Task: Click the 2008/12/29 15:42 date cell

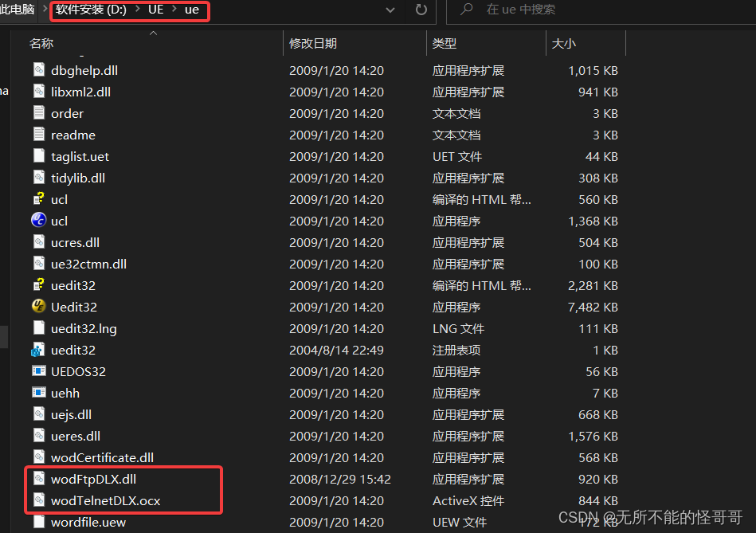Action: click(340, 479)
